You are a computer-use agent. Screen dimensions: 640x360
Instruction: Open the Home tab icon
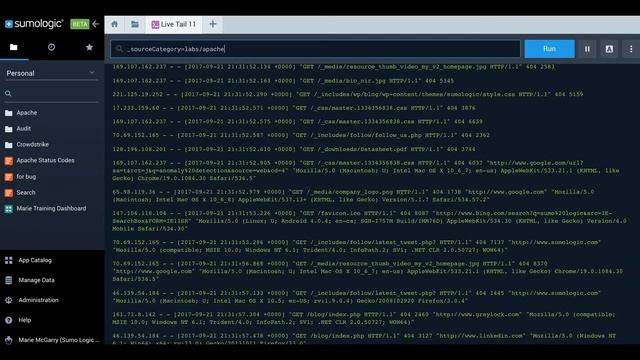click(x=115, y=24)
